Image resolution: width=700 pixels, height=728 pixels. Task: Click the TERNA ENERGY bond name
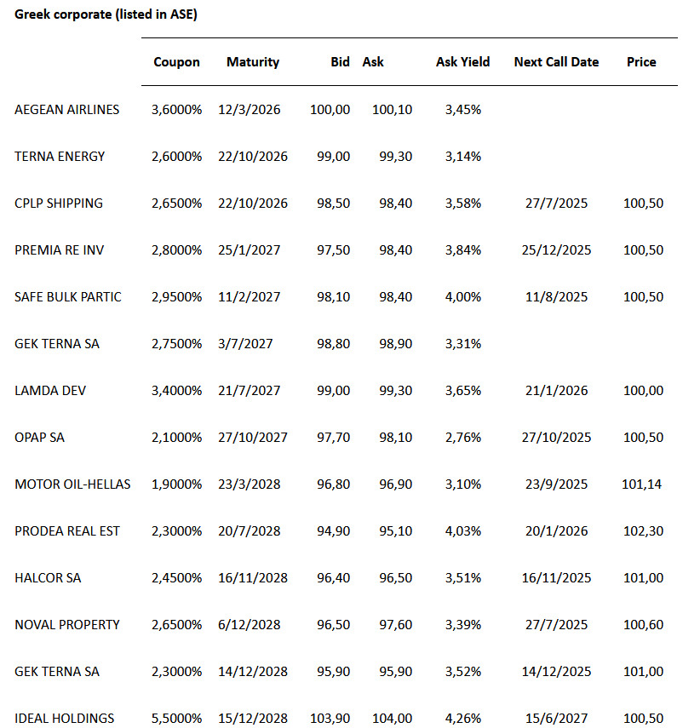point(60,157)
